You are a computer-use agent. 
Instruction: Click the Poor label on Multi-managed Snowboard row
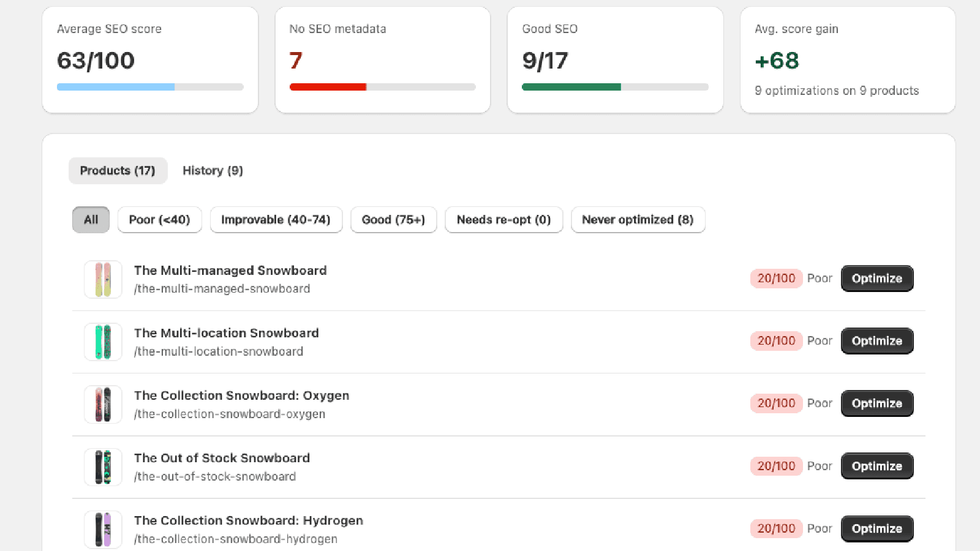tap(820, 279)
